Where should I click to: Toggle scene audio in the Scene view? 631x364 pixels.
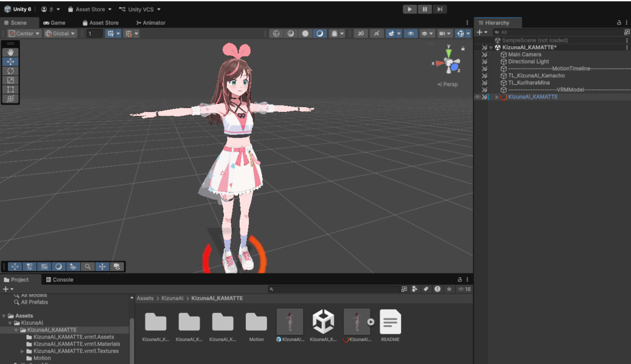[x=377, y=33]
